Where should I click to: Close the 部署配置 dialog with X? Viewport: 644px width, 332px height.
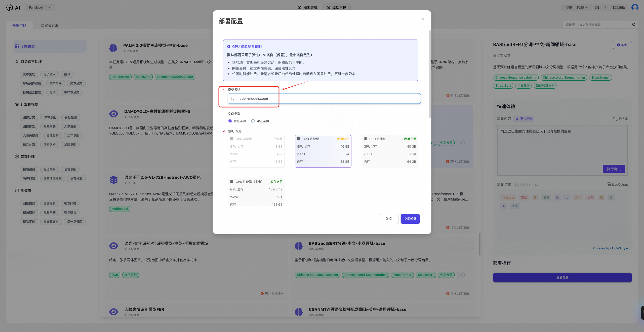click(x=423, y=19)
